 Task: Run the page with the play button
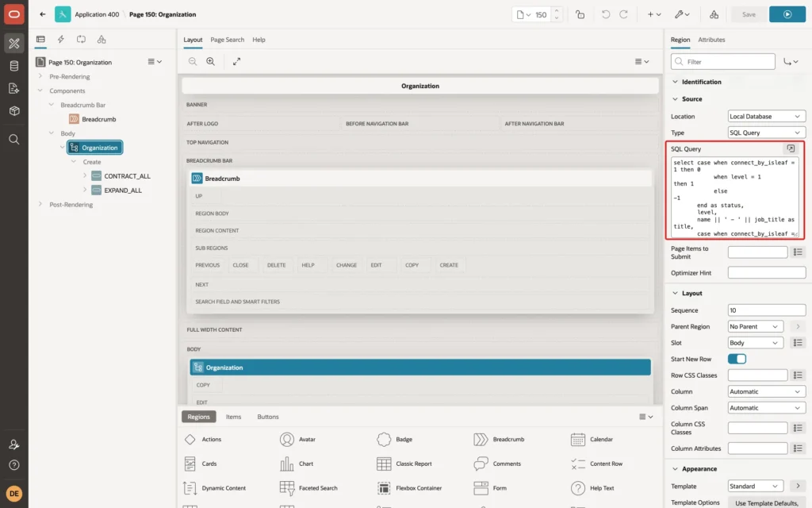[787, 14]
